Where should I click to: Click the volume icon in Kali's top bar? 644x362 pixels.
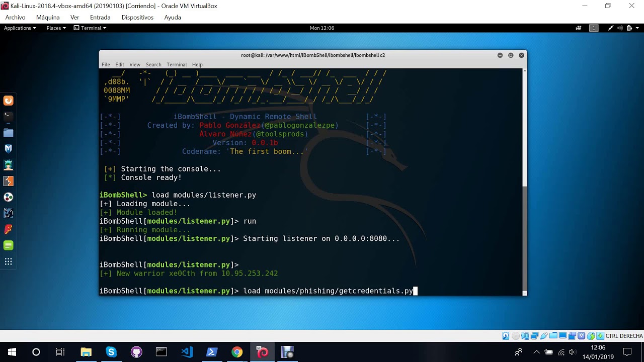[x=620, y=28]
